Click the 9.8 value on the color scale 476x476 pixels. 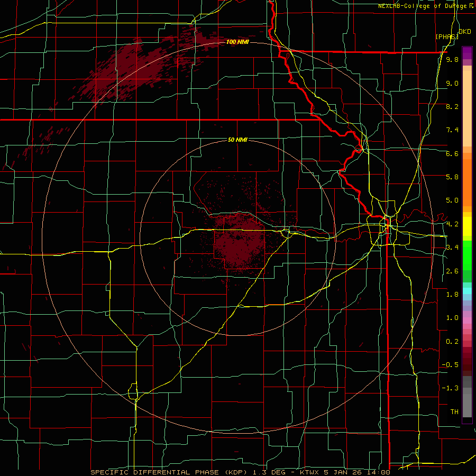pos(452,60)
